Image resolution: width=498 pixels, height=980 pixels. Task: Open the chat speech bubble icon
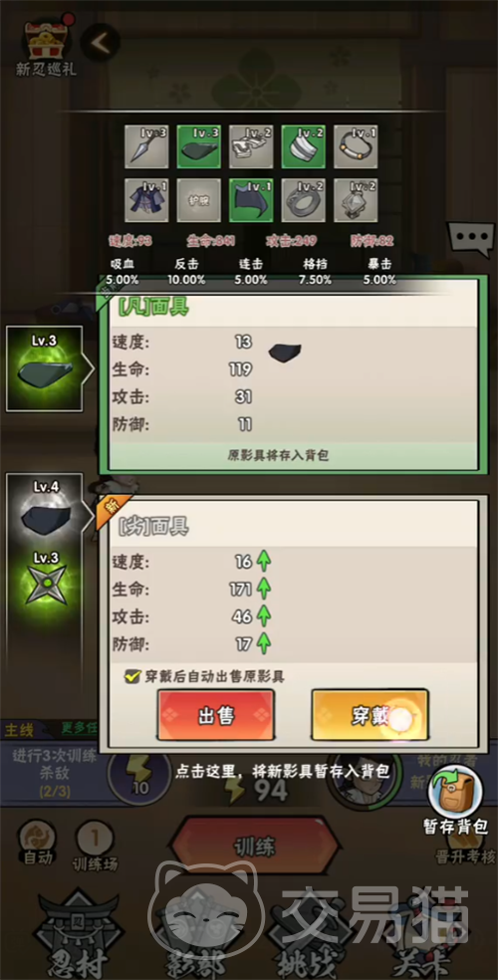(x=470, y=239)
